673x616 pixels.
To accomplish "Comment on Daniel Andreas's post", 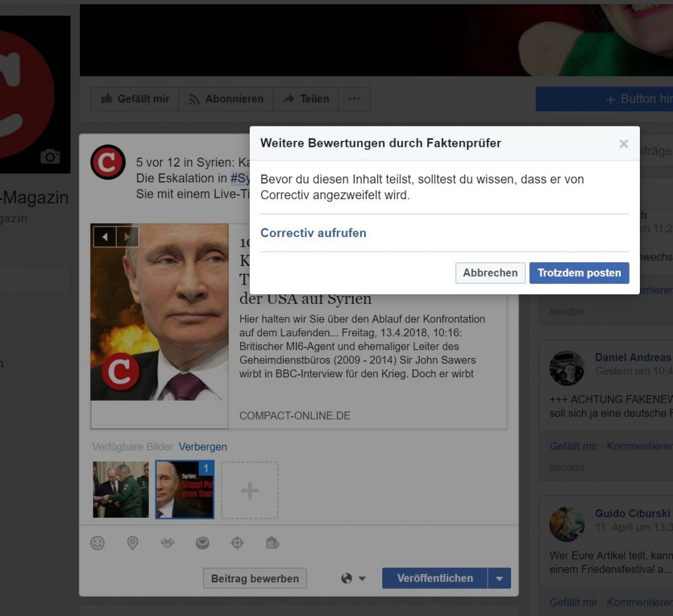I will (639, 446).
